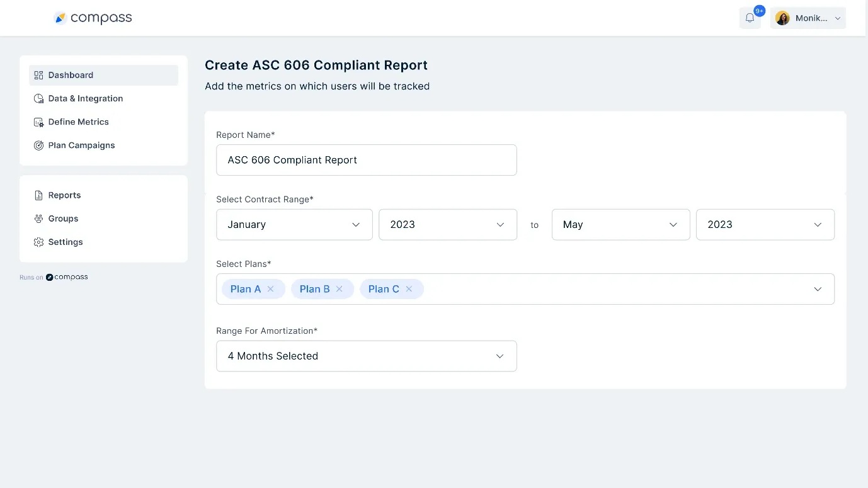
Task: Click the 'Runs on Compass' link
Action: coord(54,276)
